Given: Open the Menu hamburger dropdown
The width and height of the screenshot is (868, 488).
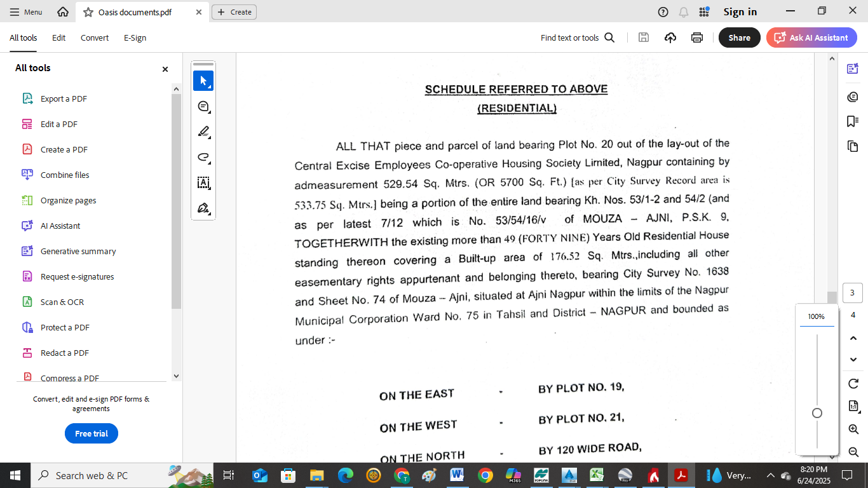Looking at the screenshot, I should coord(26,12).
